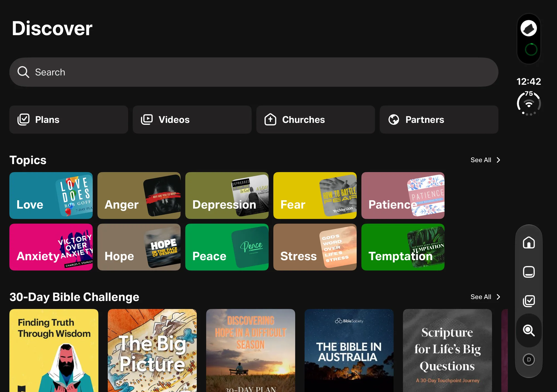Click the Topics section heading
This screenshot has height=392, width=557.
tap(28, 160)
